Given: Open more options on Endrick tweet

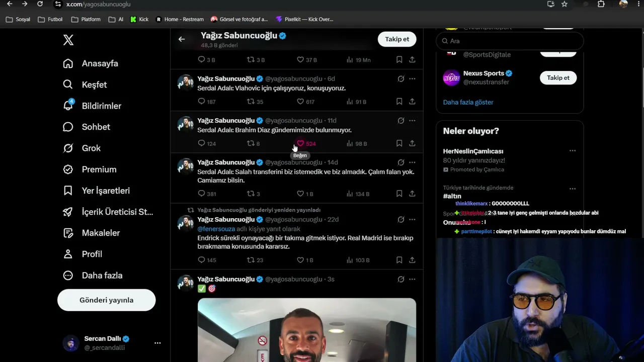Looking at the screenshot, I should [412, 220].
